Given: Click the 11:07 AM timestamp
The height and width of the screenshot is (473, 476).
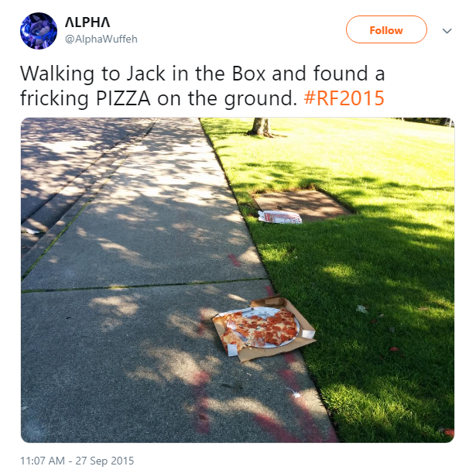Looking at the screenshot, I should 43,461.
